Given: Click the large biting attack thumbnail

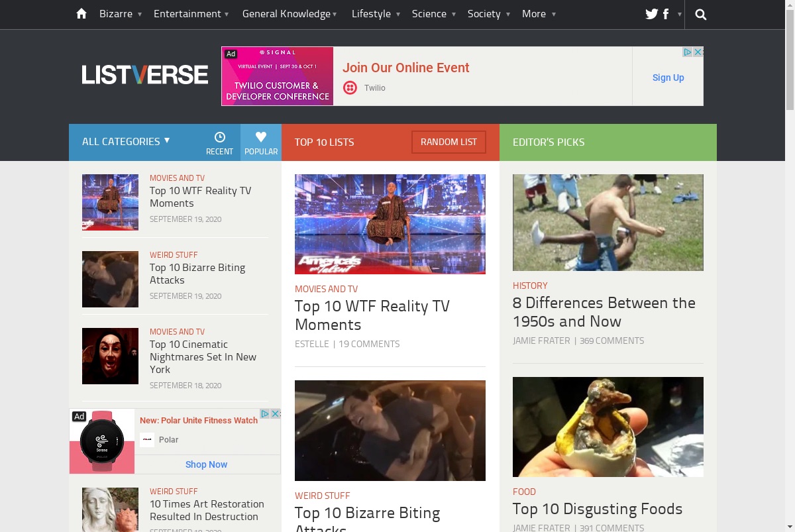Looking at the screenshot, I should (x=390, y=431).
